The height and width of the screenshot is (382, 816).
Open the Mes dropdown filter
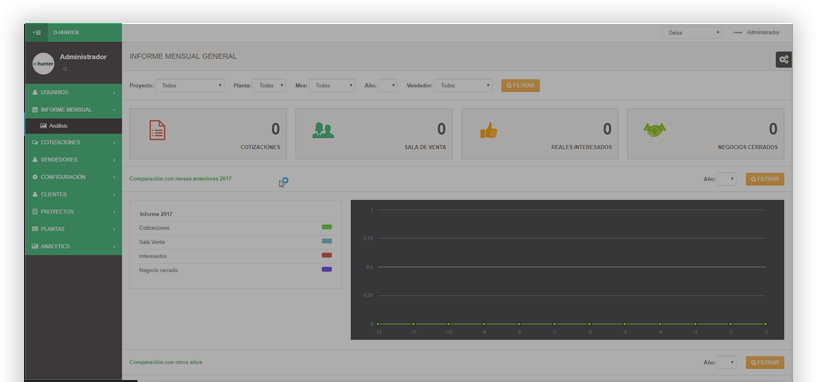(332, 85)
